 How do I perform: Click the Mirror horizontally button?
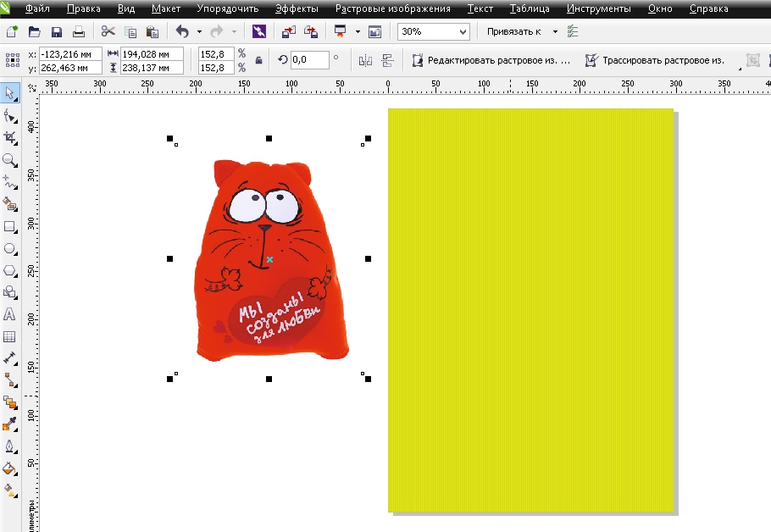coord(365,60)
